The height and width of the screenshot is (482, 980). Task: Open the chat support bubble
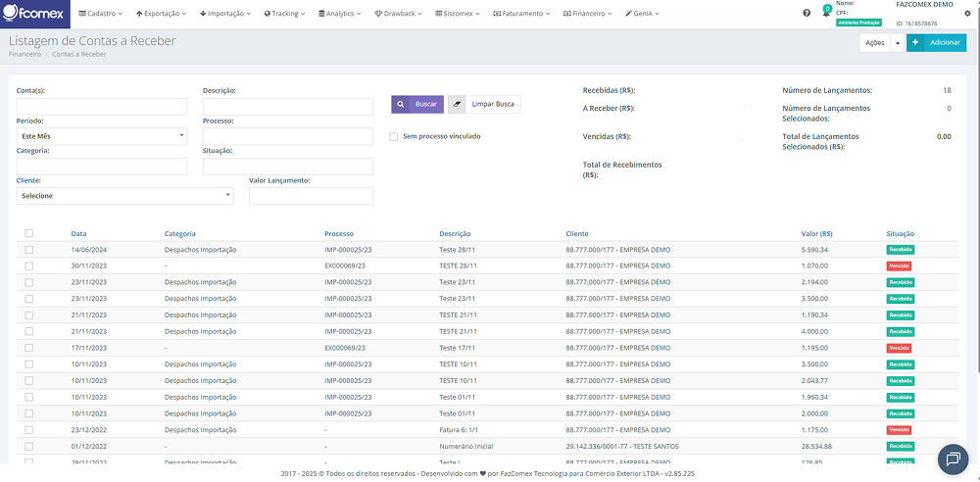[952, 458]
